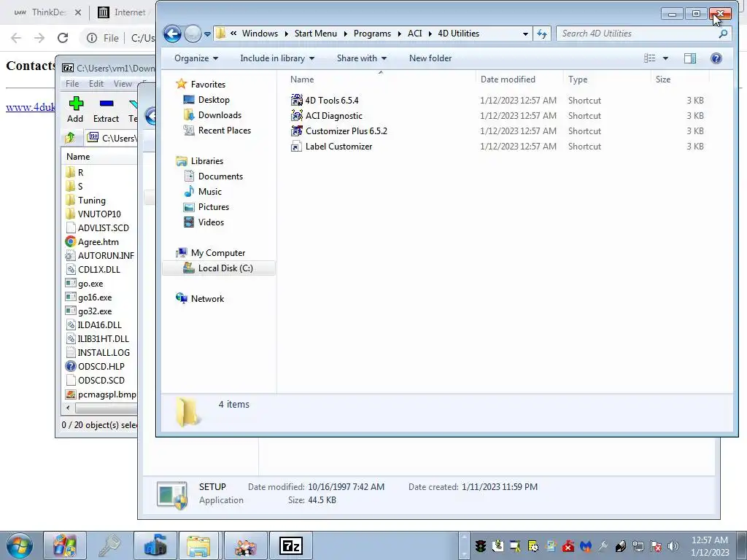Click Programs in breadcrumb path

pyautogui.click(x=372, y=34)
